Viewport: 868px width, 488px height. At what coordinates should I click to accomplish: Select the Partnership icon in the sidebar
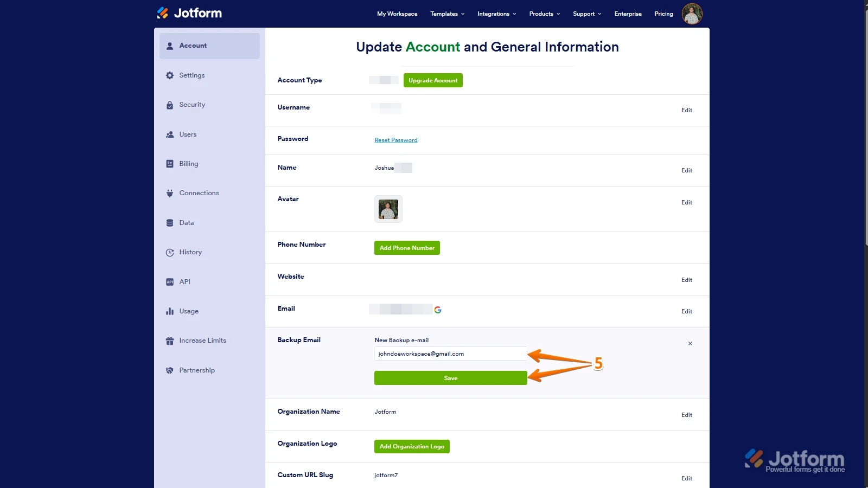170,370
